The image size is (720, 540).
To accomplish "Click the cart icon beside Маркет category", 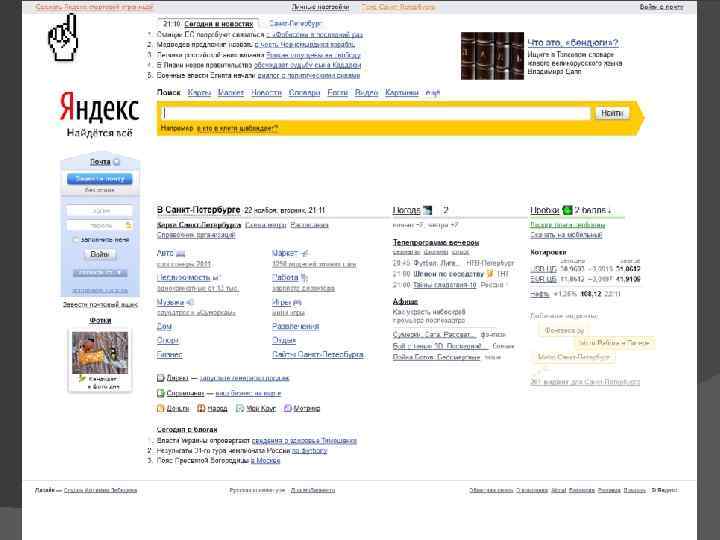I will pyautogui.click(x=305, y=253).
